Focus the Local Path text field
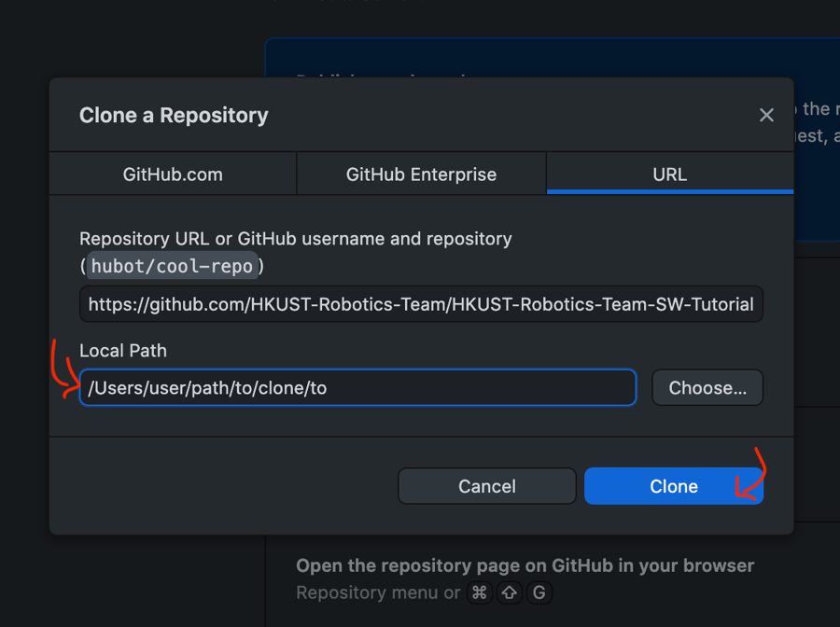 click(x=357, y=387)
